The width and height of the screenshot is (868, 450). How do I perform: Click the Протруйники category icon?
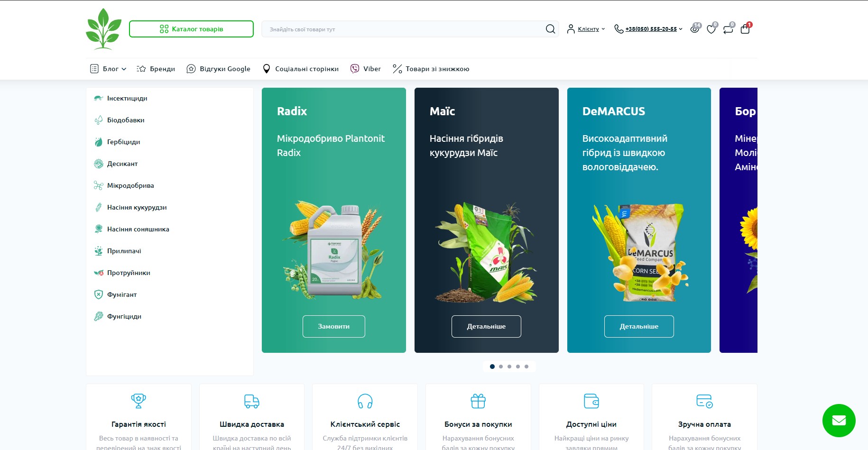[99, 273]
